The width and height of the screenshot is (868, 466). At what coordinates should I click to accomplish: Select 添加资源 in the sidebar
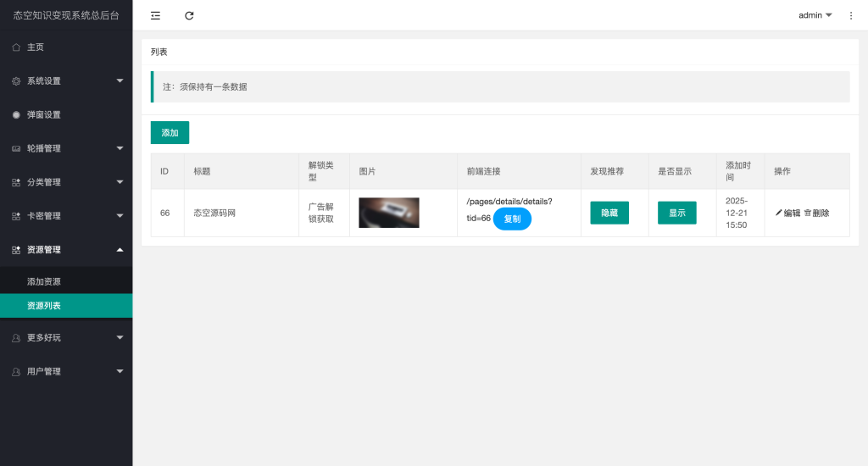point(44,281)
